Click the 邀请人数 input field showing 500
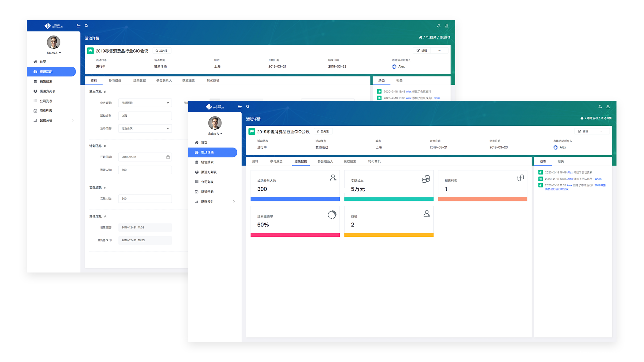Image resolution: width=644 pixels, height=362 pixels. click(x=145, y=170)
